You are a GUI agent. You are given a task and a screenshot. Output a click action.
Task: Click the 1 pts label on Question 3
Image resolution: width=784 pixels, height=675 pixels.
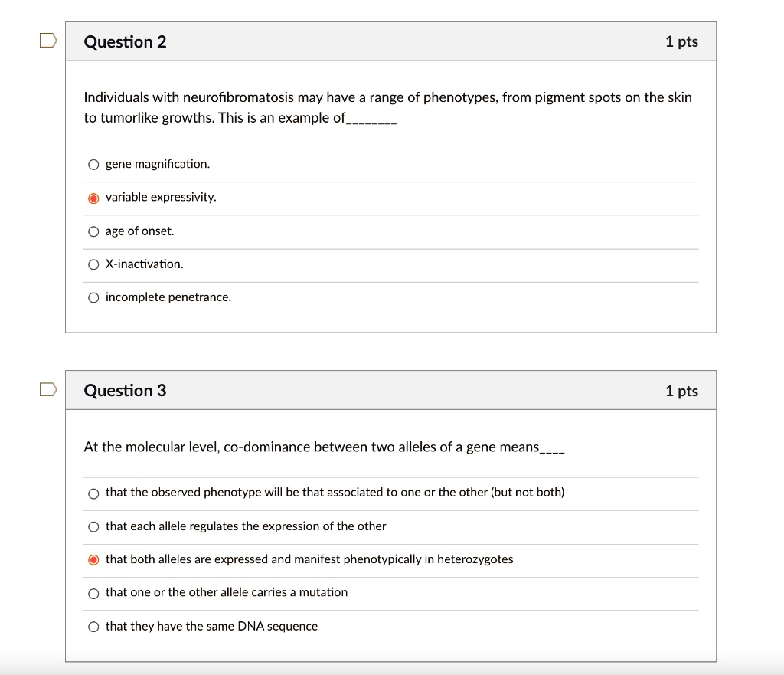click(681, 390)
